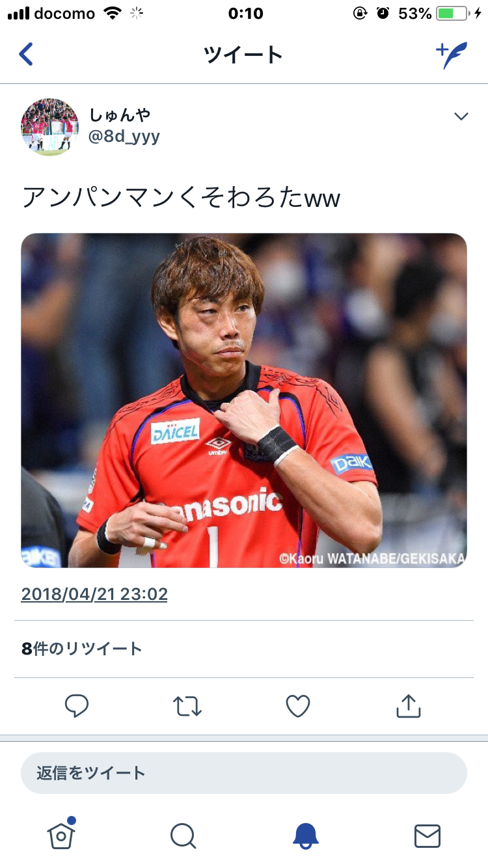
Task: Compose a new tweet with the feather icon
Action: click(452, 55)
